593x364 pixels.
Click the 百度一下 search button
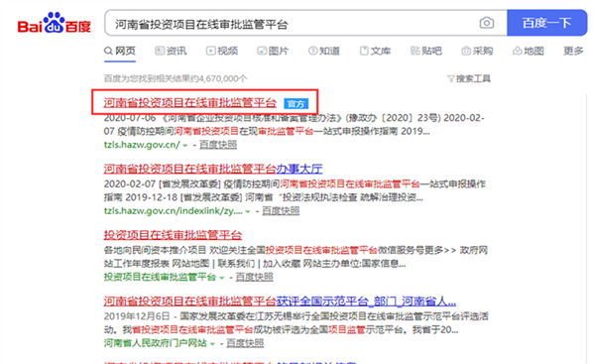click(546, 23)
